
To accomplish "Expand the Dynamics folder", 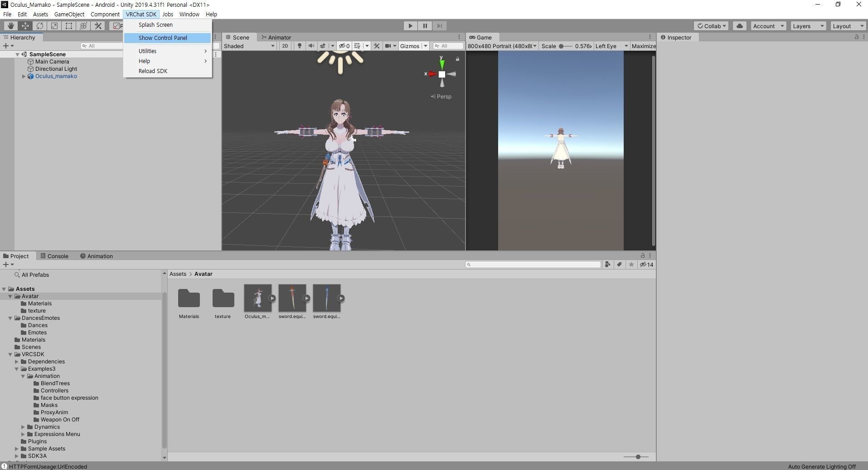I will tap(23, 427).
